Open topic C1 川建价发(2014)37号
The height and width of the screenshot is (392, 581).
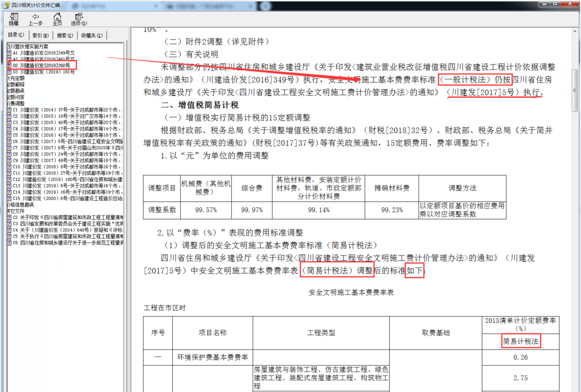68,110
